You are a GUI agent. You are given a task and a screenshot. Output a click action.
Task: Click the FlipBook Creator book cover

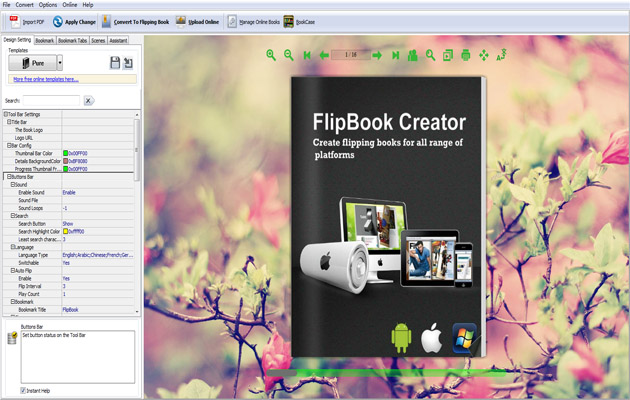[x=388, y=217]
